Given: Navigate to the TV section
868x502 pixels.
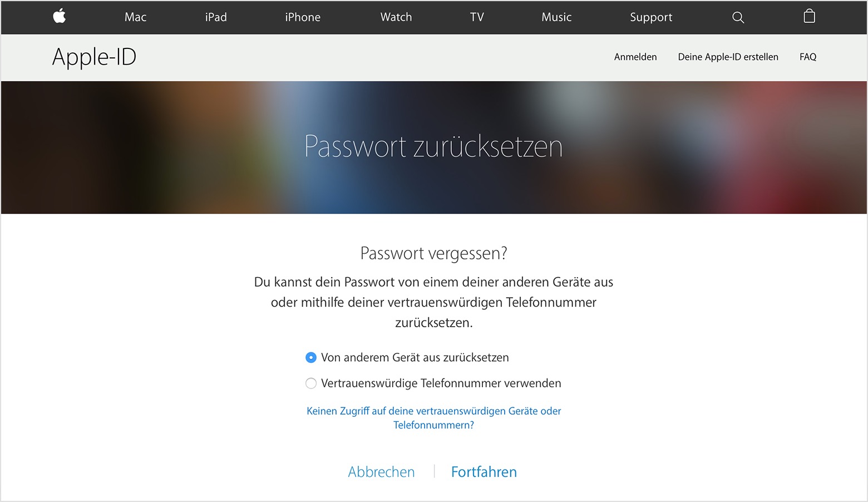Looking at the screenshot, I should click(x=477, y=17).
